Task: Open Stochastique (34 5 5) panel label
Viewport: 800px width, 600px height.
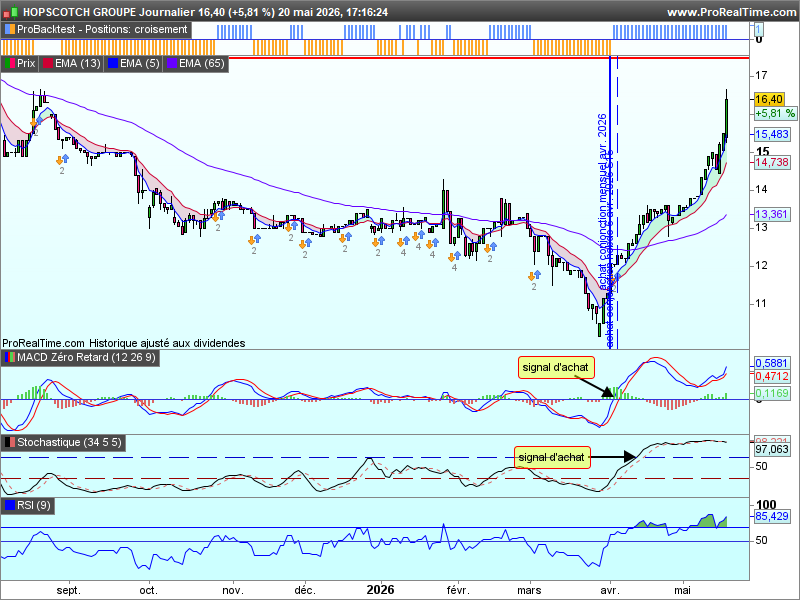Action: [69, 442]
